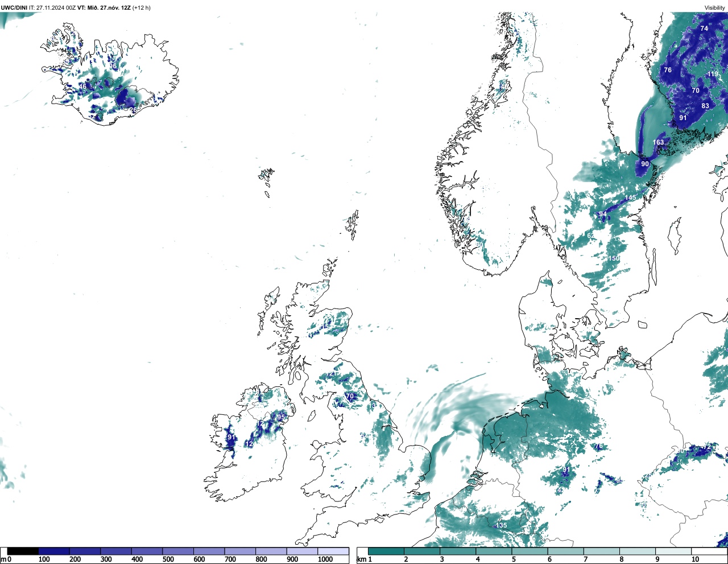
Task: Click the '163' visibility value on map
Action: 658,143
